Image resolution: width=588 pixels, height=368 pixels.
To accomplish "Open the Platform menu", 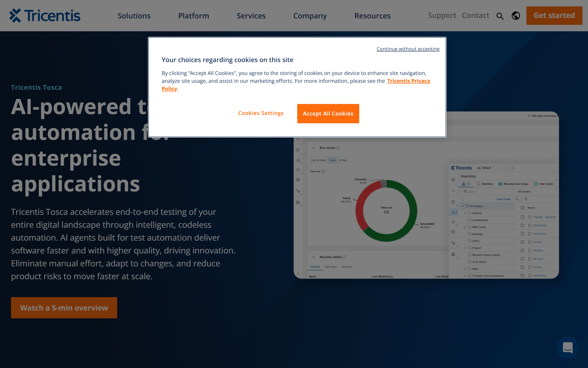I will (193, 16).
